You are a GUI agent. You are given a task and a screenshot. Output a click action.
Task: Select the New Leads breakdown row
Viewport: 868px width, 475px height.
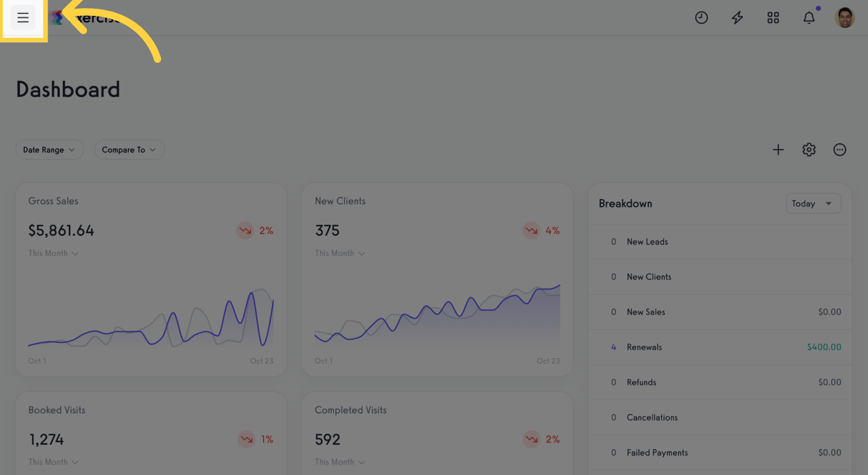pos(720,242)
